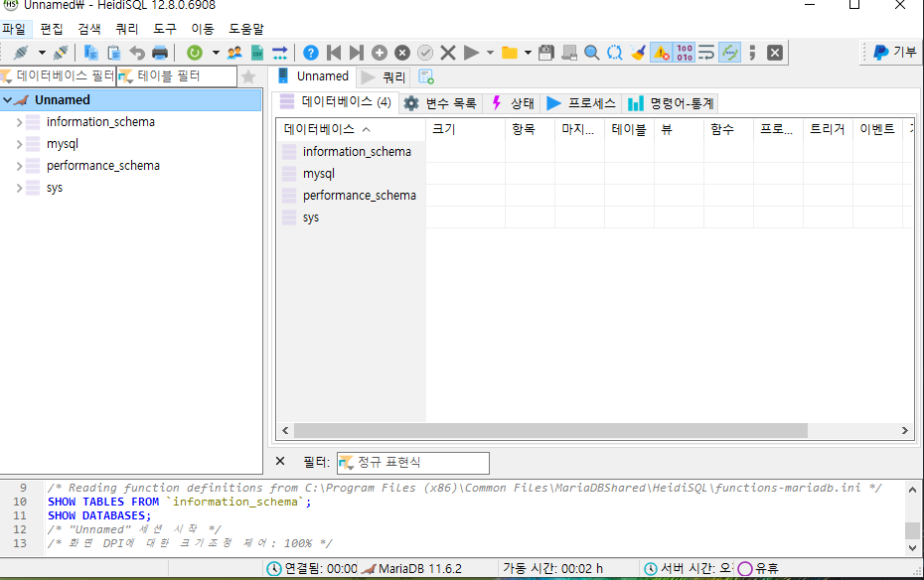This screenshot has width=924, height=580.
Task: Click the Save floppy disk icon
Action: [x=546, y=53]
